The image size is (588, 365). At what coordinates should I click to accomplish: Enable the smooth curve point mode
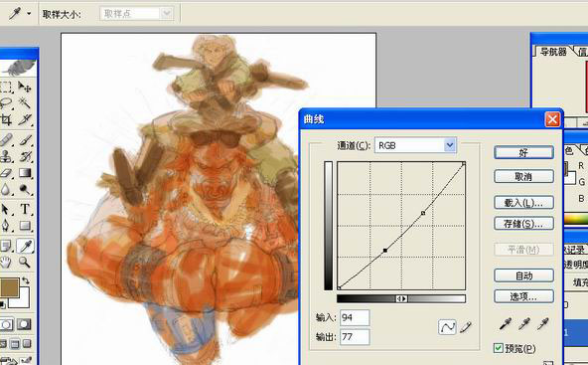[x=447, y=326]
